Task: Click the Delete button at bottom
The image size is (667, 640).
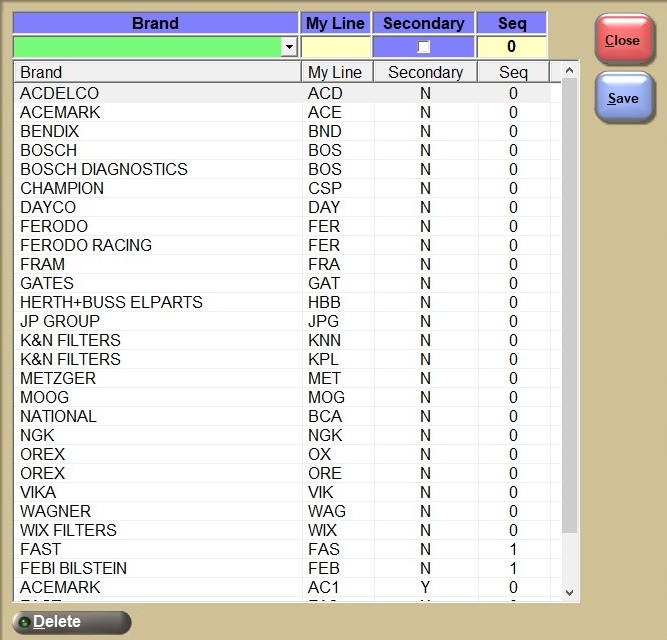Action: coord(71,622)
